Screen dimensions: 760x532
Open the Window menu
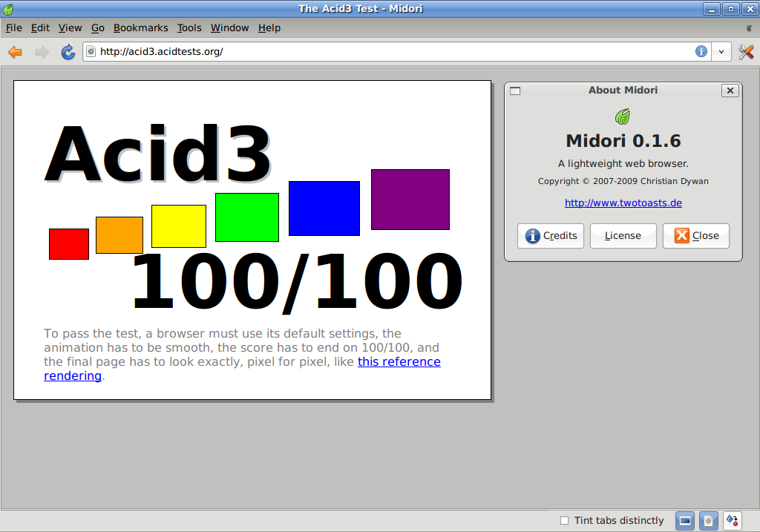pos(230,28)
